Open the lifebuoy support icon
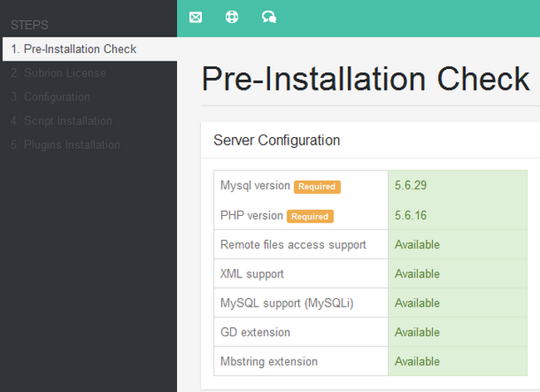The width and height of the screenshot is (540, 392). point(232,17)
